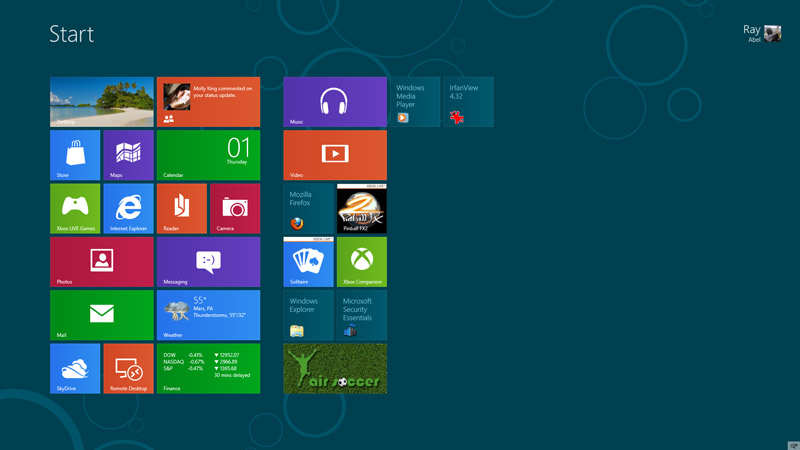Image resolution: width=800 pixels, height=450 pixels.
Task: Click the Start heading text
Action: [x=71, y=34]
